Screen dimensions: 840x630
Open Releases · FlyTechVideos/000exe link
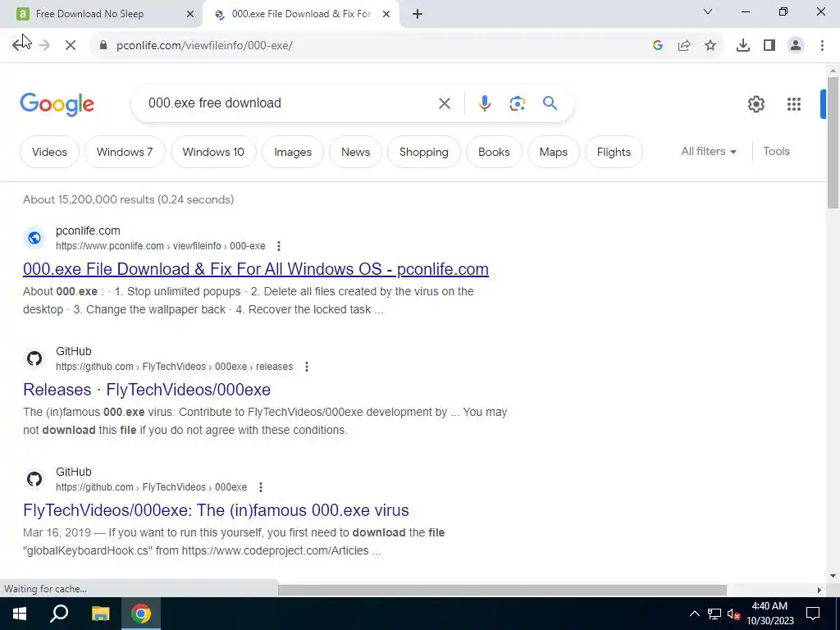pyautogui.click(x=147, y=390)
